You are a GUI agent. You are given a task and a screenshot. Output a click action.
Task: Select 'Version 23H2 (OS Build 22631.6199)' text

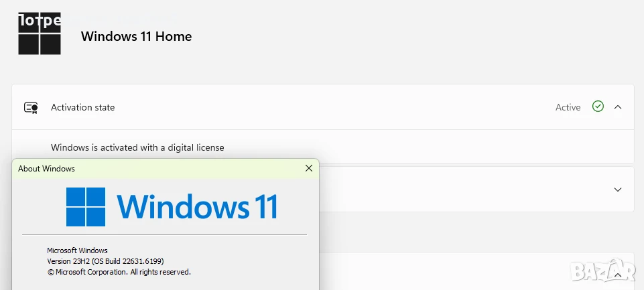pos(106,261)
